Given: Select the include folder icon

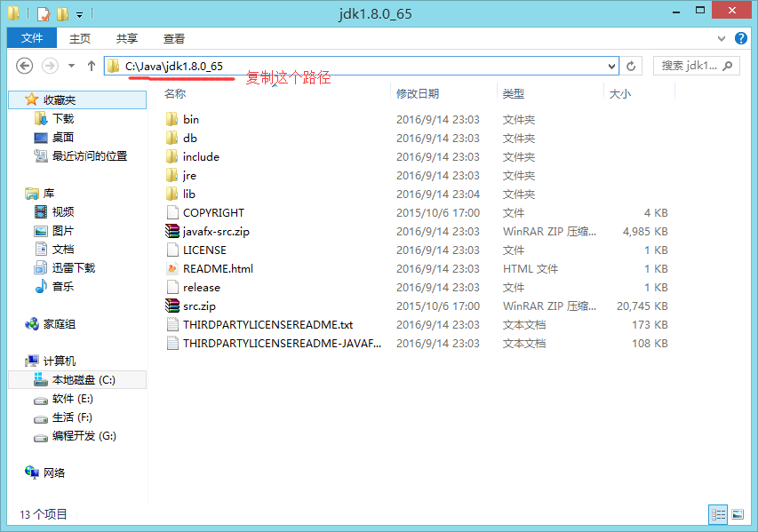Looking at the screenshot, I should (172, 156).
